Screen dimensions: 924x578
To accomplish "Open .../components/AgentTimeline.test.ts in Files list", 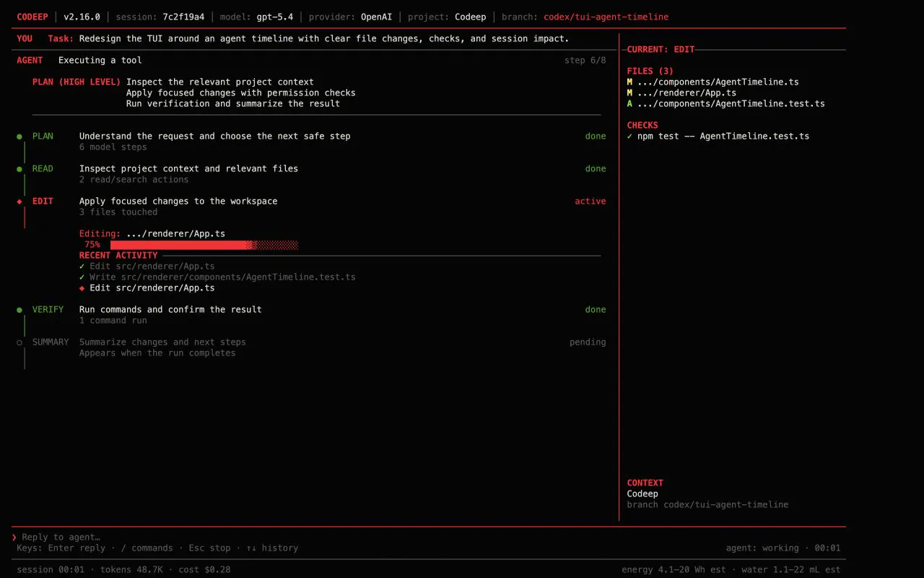I will tap(731, 104).
